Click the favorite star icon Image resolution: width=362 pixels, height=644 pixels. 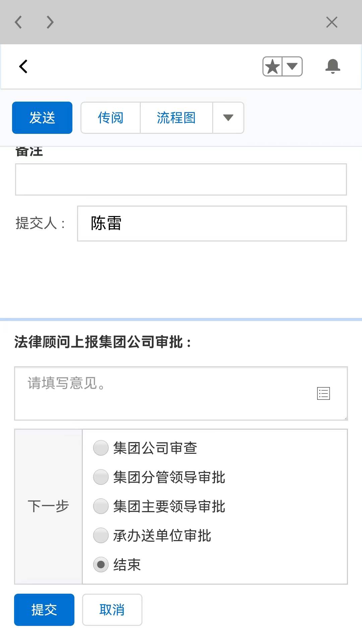(x=273, y=66)
